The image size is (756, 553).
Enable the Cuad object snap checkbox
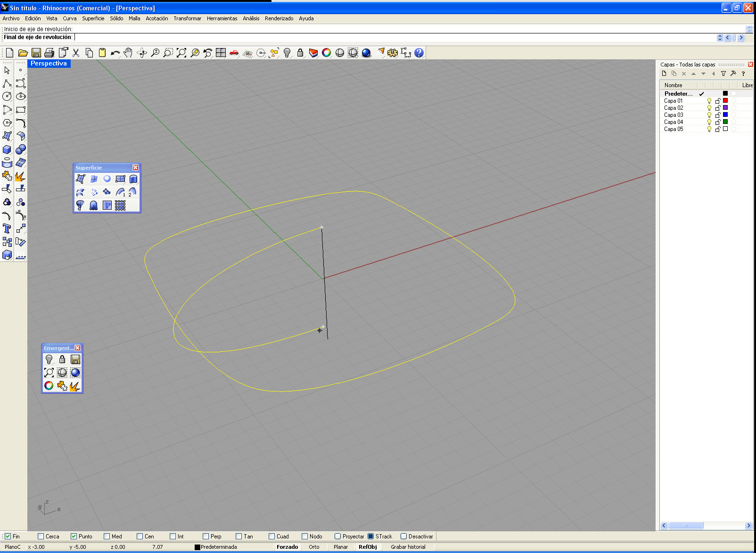(271, 536)
